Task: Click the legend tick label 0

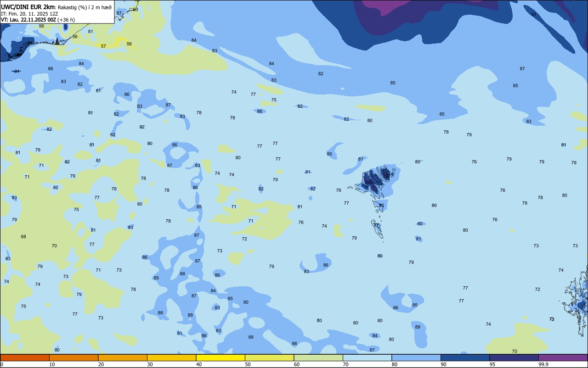Action: tap(2, 364)
